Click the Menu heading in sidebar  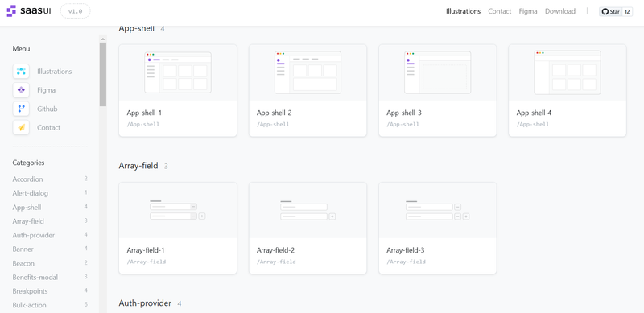click(21, 49)
